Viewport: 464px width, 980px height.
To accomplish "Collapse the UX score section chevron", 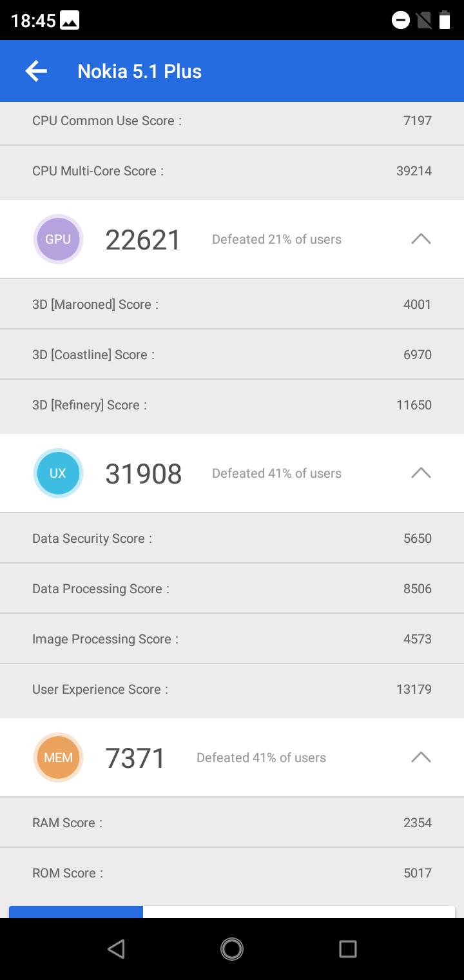I will click(x=421, y=473).
